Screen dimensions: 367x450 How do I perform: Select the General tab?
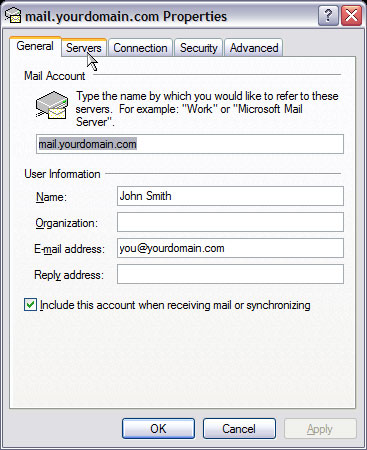tap(35, 46)
